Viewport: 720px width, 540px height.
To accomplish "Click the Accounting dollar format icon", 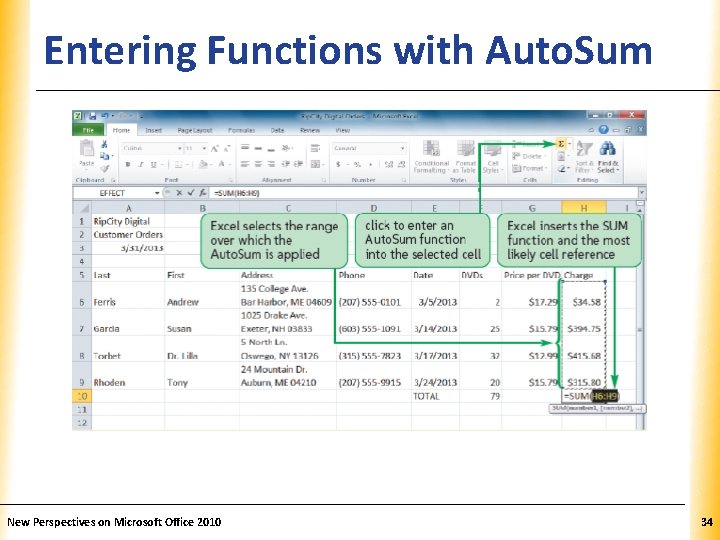I will click(338, 164).
